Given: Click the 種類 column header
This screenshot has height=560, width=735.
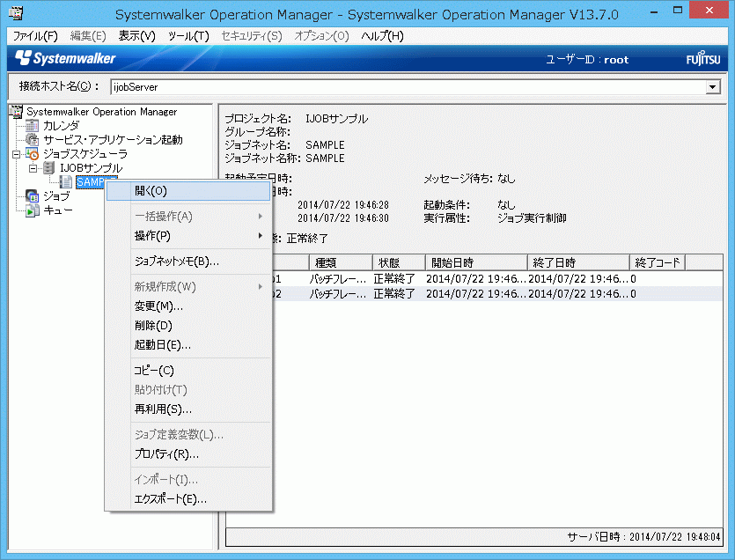Looking at the screenshot, I should 341,262.
